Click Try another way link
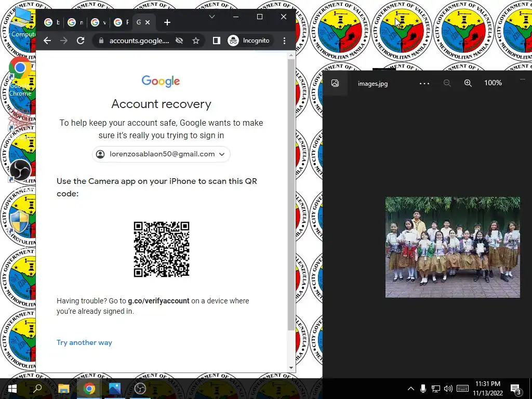This screenshot has height=399, width=532. (84, 343)
